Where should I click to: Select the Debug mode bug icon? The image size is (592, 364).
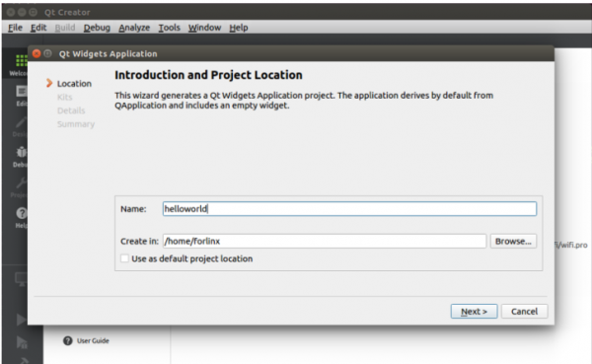pos(21,152)
